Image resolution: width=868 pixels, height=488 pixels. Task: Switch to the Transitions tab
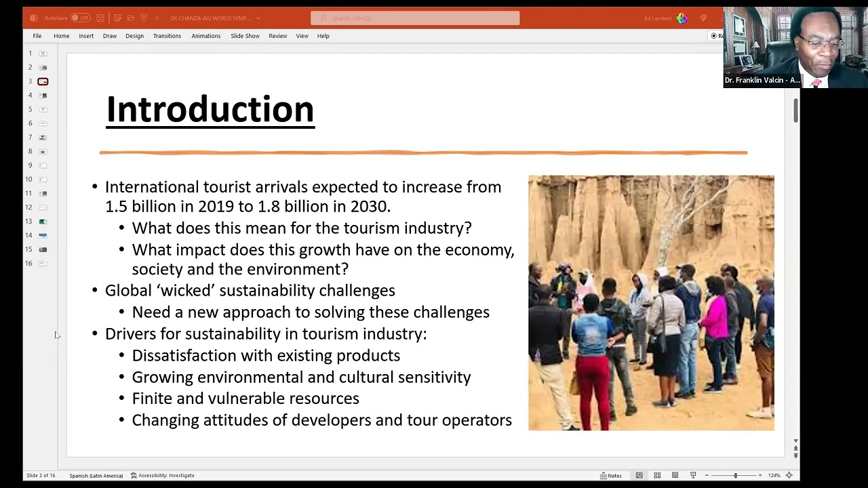coord(167,36)
